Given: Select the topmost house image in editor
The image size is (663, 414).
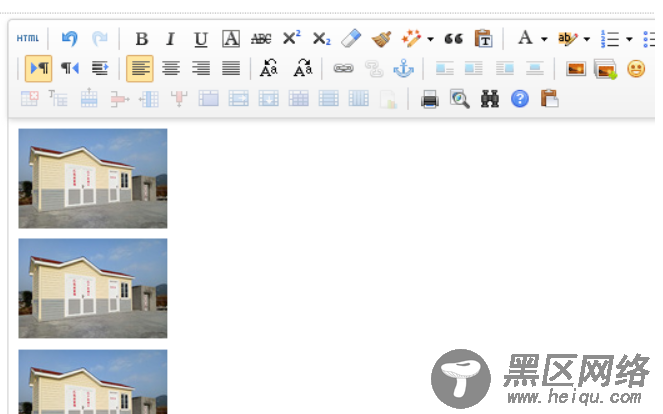Looking at the screenshot, I should pyautogui.click(x=93, y=178).
